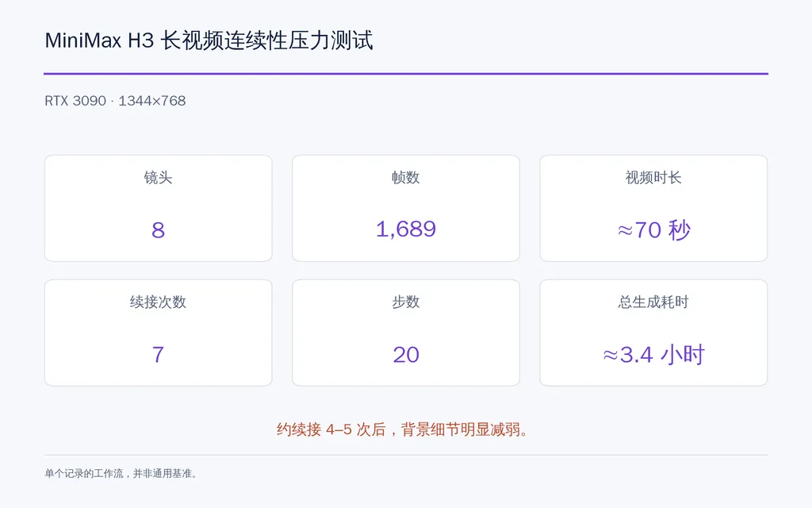Click the title 'MiniMax H3 长视频连续性压力测试'

pos(209,40)
